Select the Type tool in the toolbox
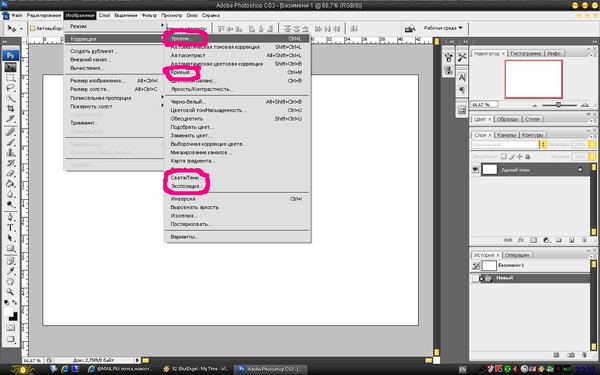The width and height of the screenshot is (600, 375). click(x=10, y=227)
